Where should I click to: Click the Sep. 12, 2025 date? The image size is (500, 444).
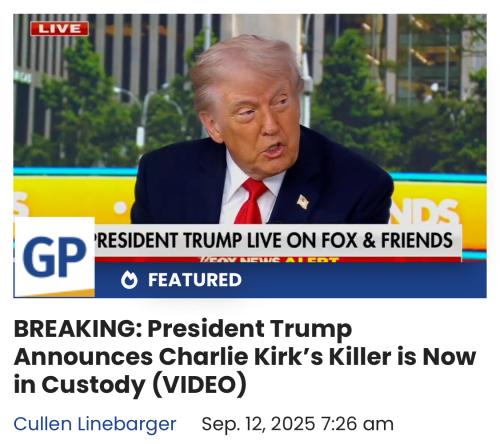pyautogui.click(x=258, y=424)
